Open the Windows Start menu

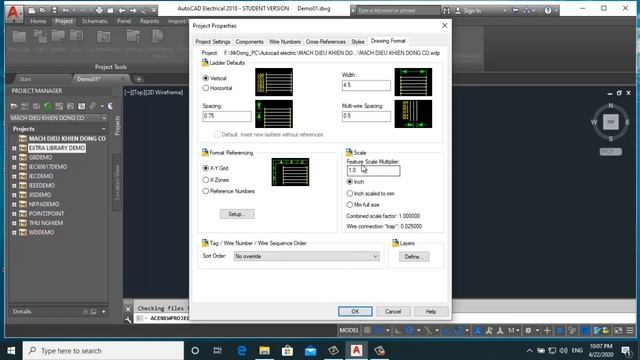pyautogui.click(x=11, y=351)
